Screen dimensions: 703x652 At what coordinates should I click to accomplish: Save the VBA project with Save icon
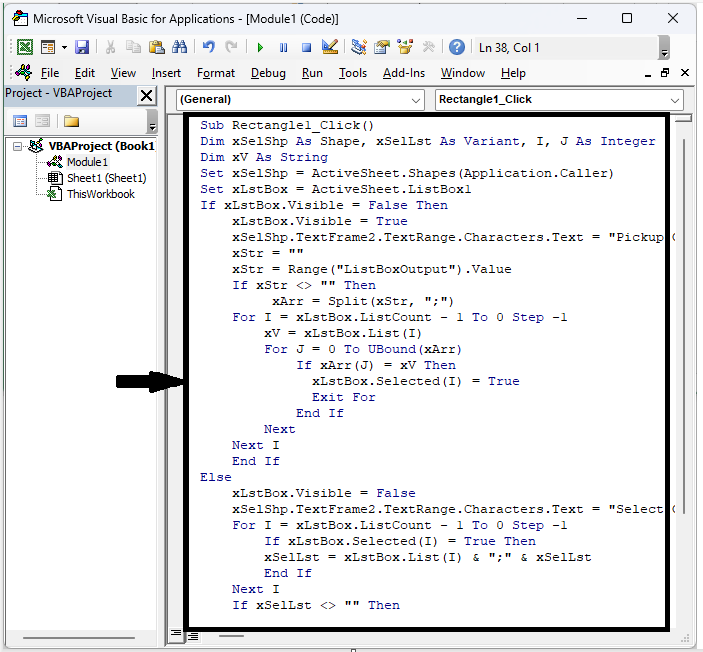tap(82, 47)
